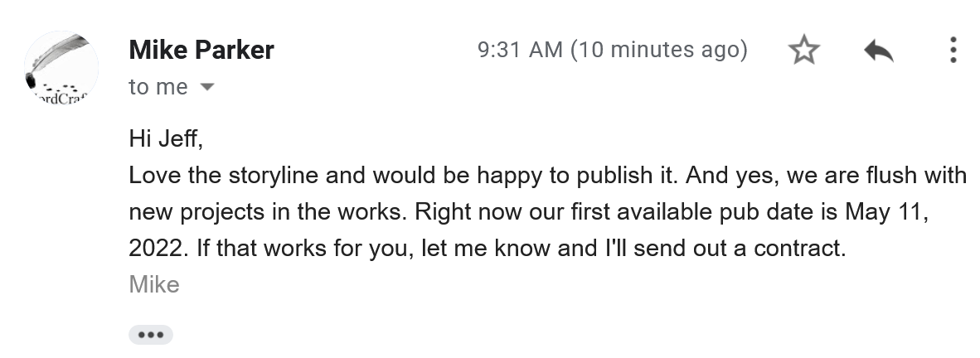
Task: Click the 9:31 AM timestamp
Action: coord(520,50)
